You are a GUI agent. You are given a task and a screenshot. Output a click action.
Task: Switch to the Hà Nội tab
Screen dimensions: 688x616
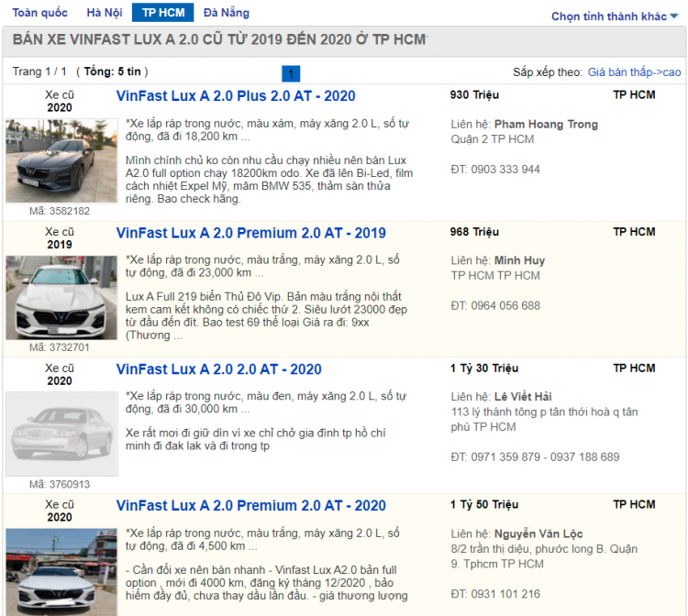click(x=105, y=13)
